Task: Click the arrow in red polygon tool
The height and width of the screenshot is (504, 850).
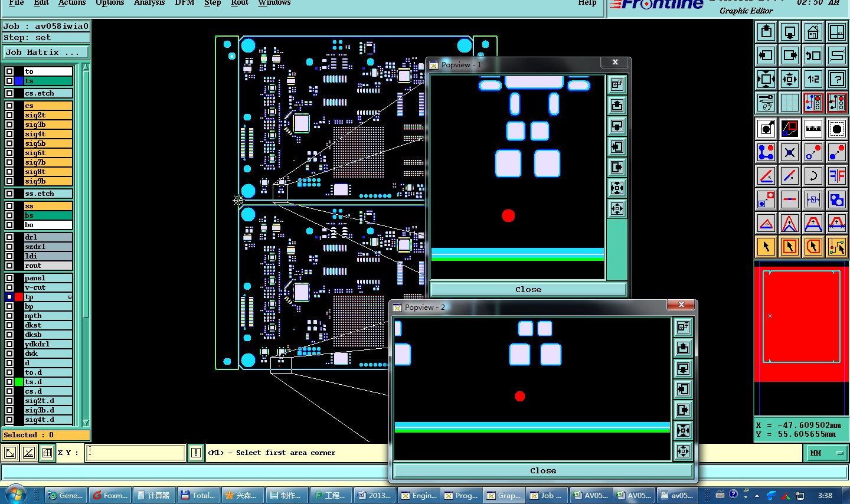Action: [813, 247]
